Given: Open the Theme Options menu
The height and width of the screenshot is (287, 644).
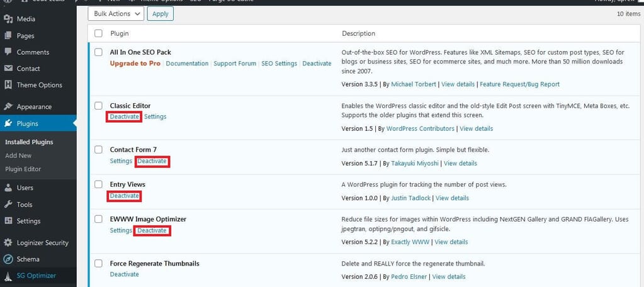Looking at the screenshot, I should tap(40, 85).
